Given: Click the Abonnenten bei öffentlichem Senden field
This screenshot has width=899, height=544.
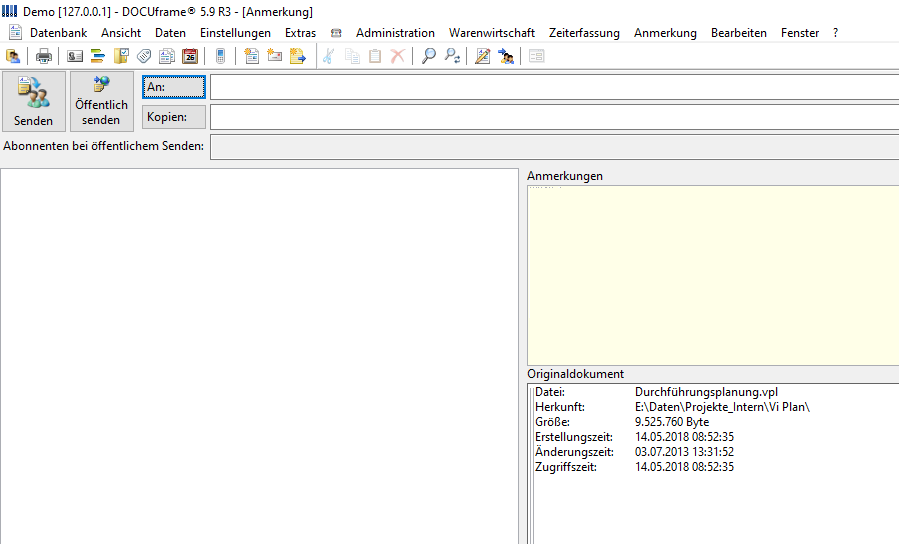Looking at the screenshot, I should (554, 147).
